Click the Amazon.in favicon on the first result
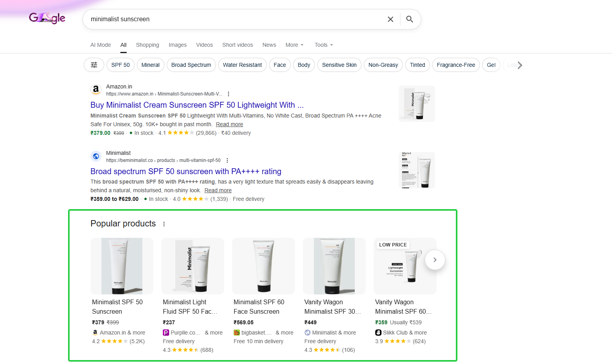 click(x=96, y=90)
